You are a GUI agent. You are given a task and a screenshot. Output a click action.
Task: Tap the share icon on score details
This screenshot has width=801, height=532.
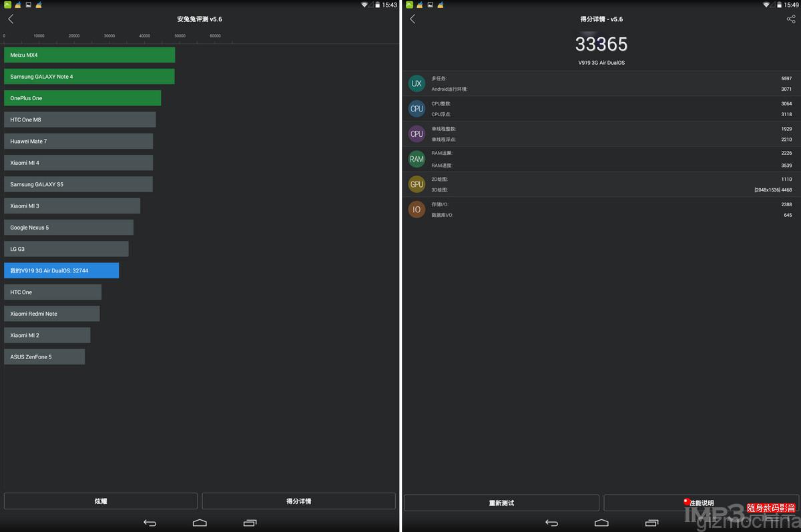(x=791, y=19)
